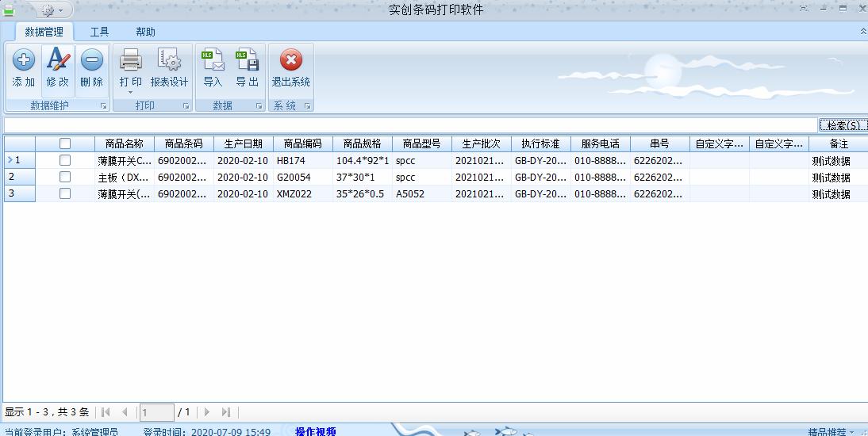Click the 执行标准 column header
The image size is (868, 436).
point(541,143)
